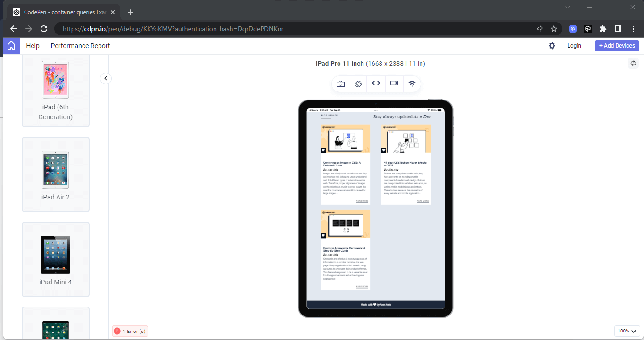The width and height of the screenshot is (644, 340).
Task: Switch to the CodePen debug tab
Action: click(x=61, y=12)
